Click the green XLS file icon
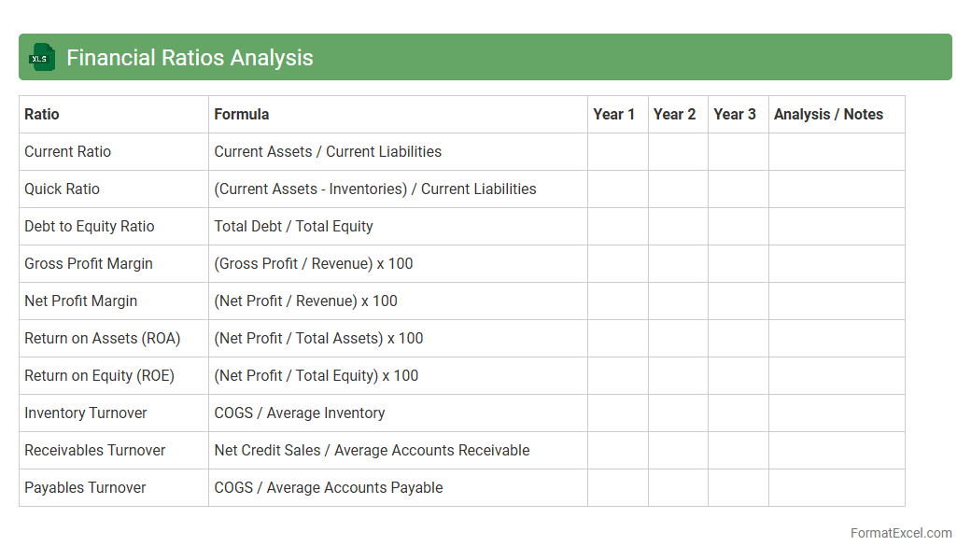 tap(42, 57)
